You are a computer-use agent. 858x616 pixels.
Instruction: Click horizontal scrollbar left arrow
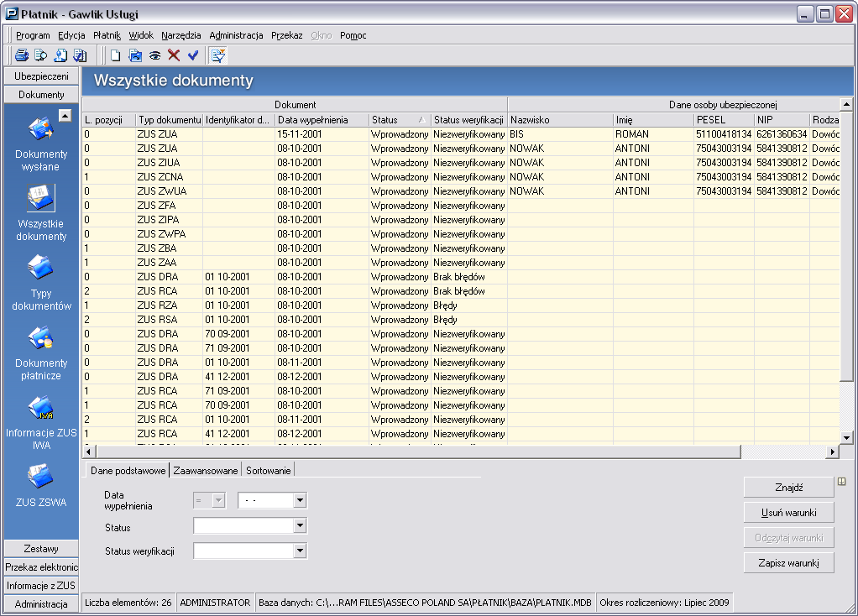(x=89, y=452)
